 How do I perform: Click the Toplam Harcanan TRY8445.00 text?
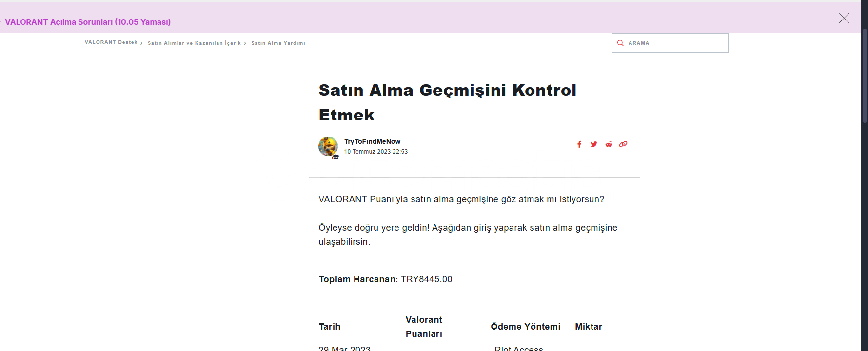tap(386, 279)
